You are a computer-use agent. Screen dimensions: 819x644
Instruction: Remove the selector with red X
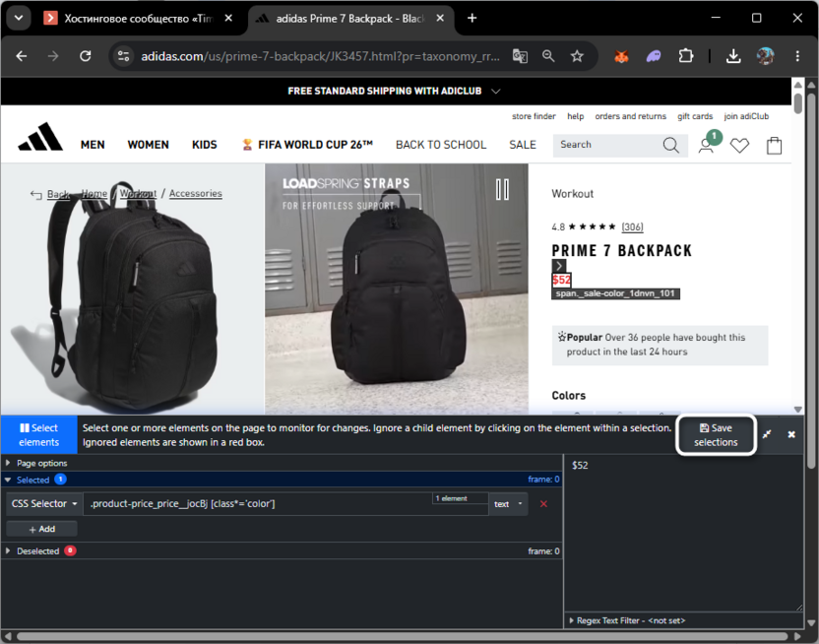[x=543, y=503]
